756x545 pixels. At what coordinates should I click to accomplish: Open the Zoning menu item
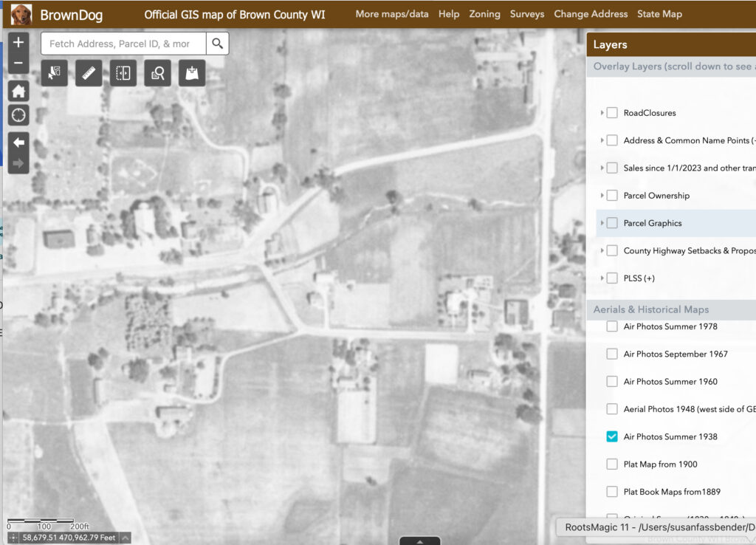(x=484, y=14)
